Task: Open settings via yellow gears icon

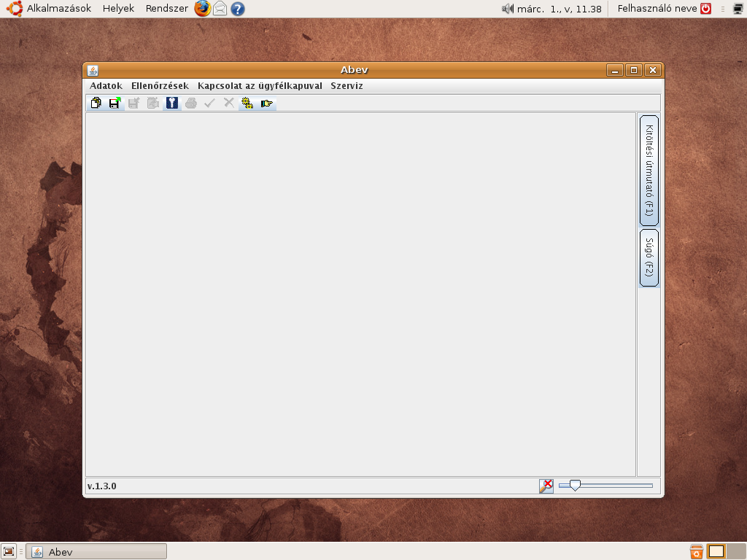Action: click(x=247, y=103)
